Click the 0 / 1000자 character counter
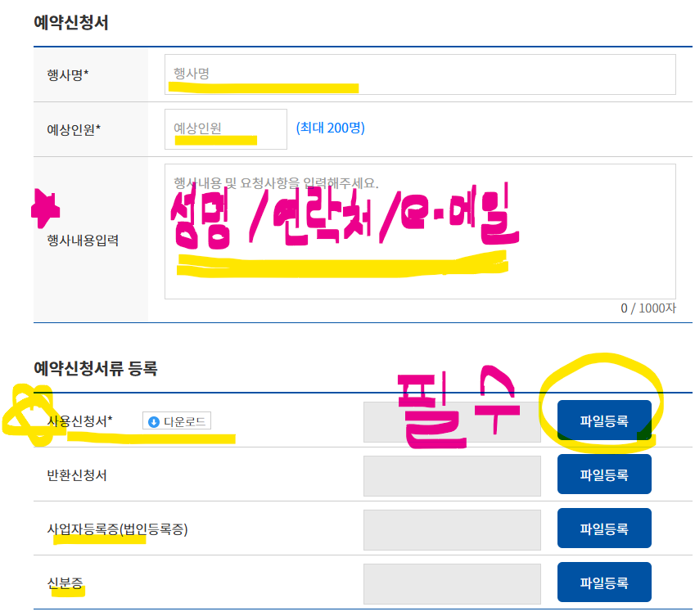The width and height of the screenshot is (695, 616). 648,308
